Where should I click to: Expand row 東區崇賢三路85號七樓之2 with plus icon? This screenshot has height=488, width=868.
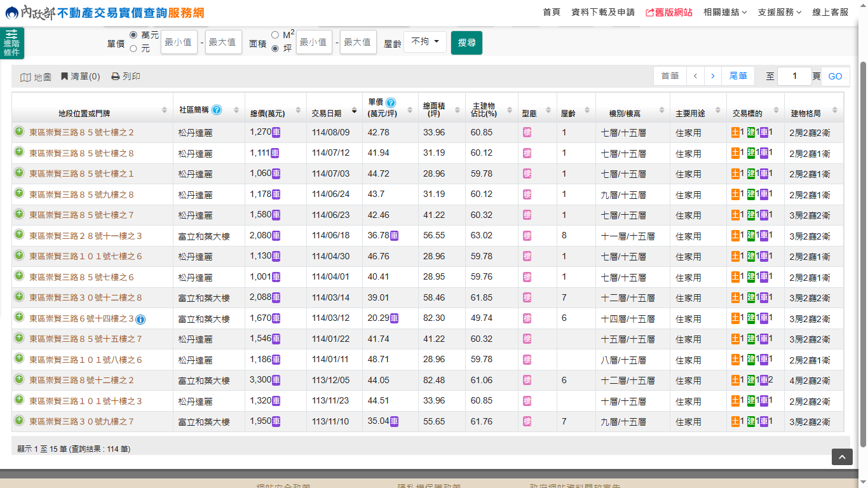pos(19,132)
